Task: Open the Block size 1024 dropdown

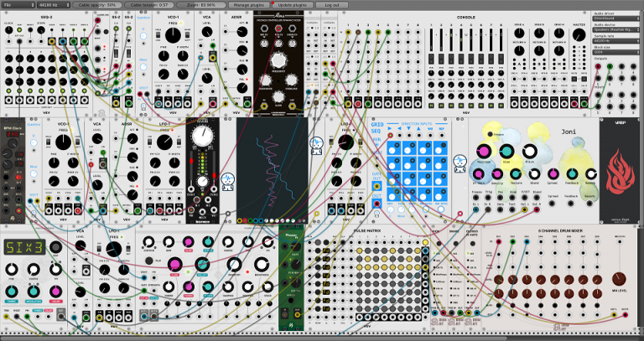Action: [616, 52]
